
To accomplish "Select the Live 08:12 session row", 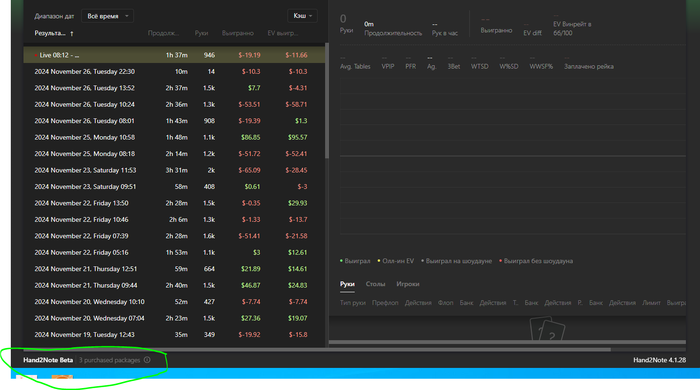I will coord(174,55).
